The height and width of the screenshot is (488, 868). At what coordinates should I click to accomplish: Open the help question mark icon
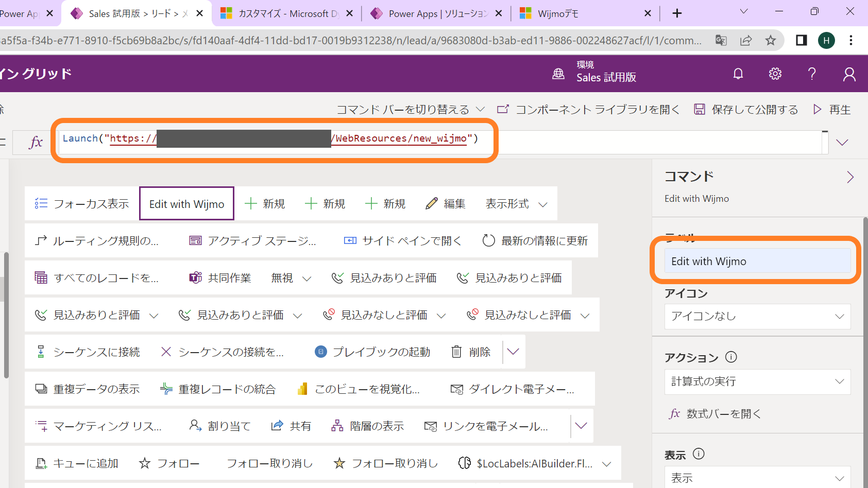(x=812, y=74)
